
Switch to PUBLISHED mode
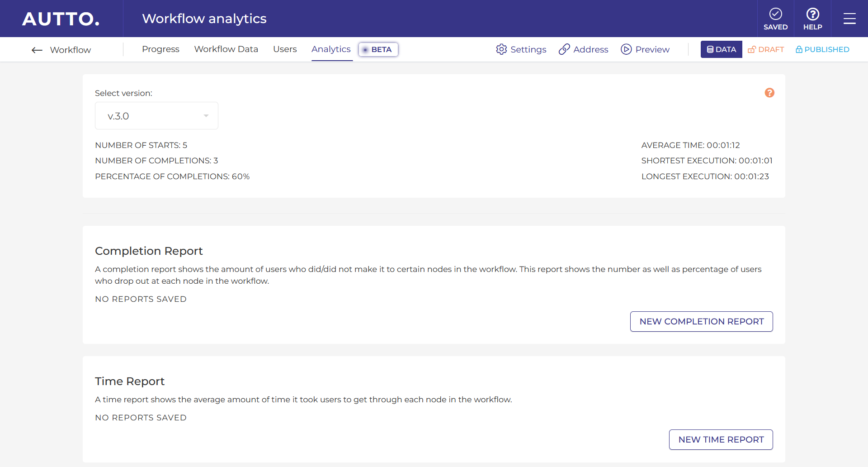pyautogui.click(x=822, y=49)
